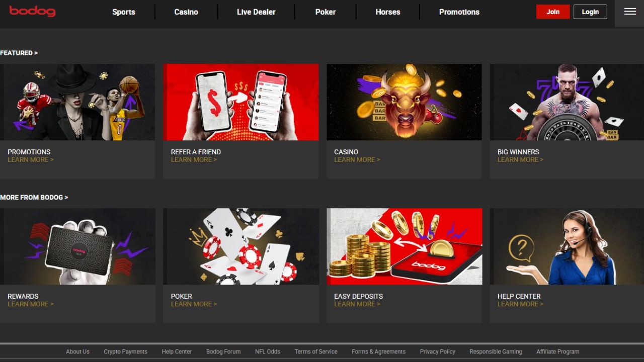Click the Login button
The width and height of the screenshot is (644, 362).
click(590, 12)
